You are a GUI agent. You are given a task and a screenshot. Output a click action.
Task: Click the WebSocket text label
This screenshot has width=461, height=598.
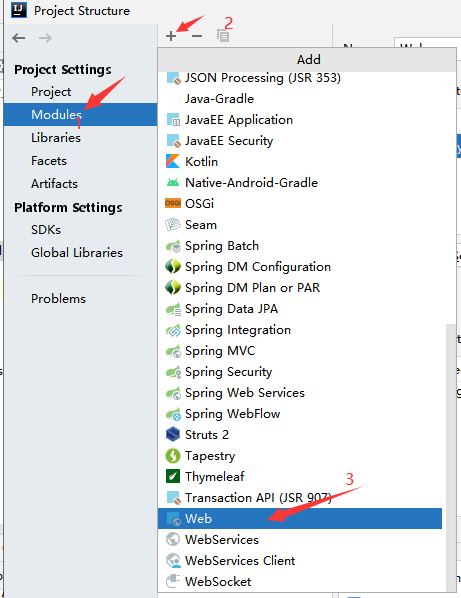218,582
